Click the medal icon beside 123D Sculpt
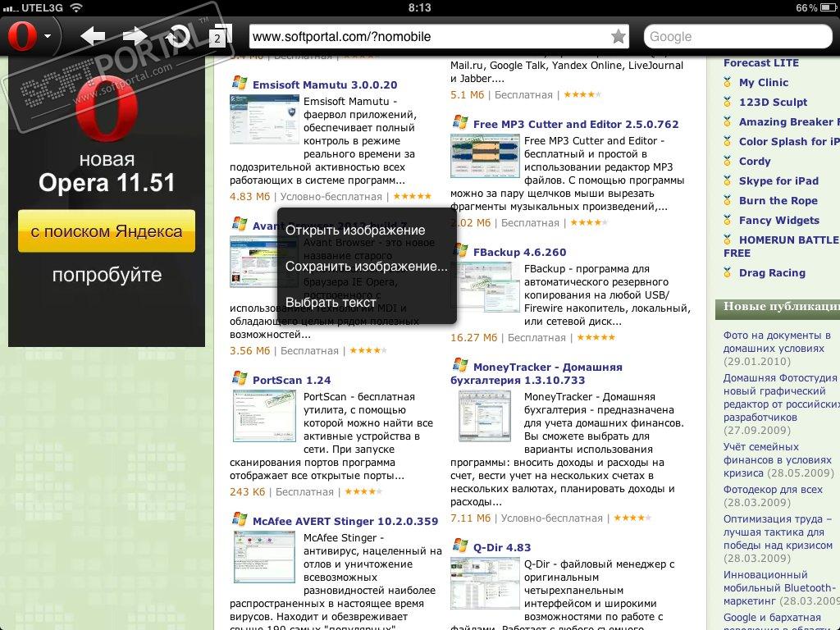Viewport: 840px width, 630px height. (727, 102)
